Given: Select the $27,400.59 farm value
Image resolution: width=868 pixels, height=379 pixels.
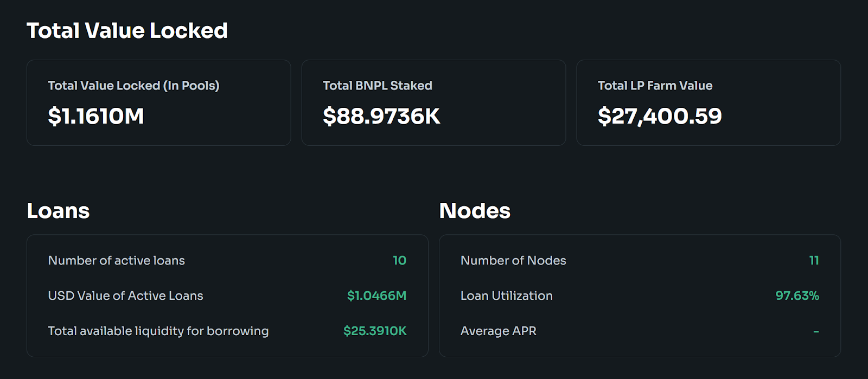Looking at the screenshot, I should point(660,116).
